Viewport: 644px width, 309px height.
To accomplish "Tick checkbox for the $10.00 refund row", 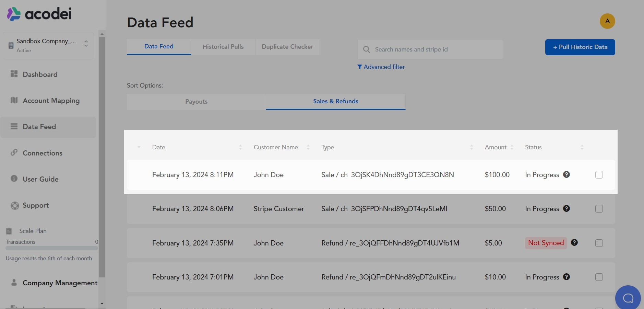I will (x=599, y=277).
